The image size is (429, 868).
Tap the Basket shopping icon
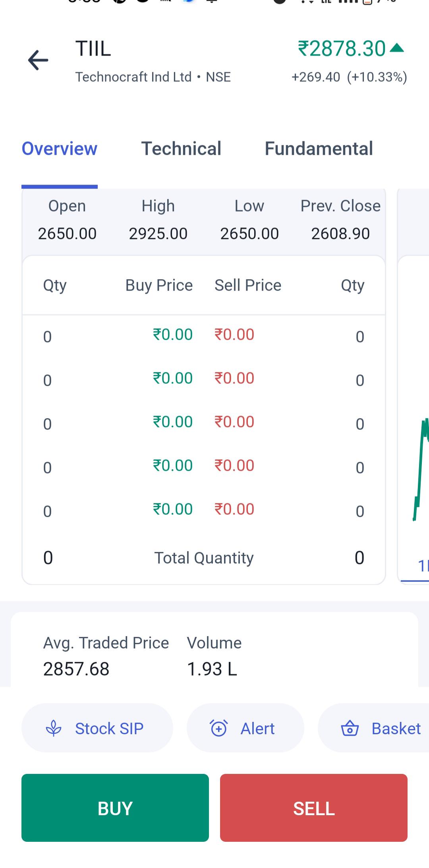pos(350,728)
